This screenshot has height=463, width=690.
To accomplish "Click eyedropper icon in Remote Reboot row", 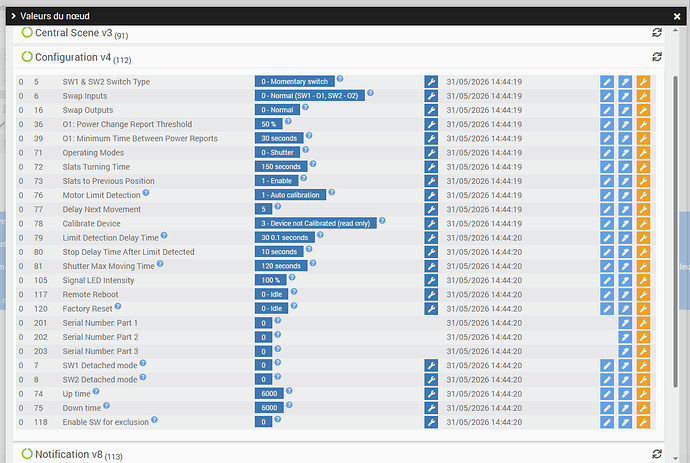I will 625,294.
